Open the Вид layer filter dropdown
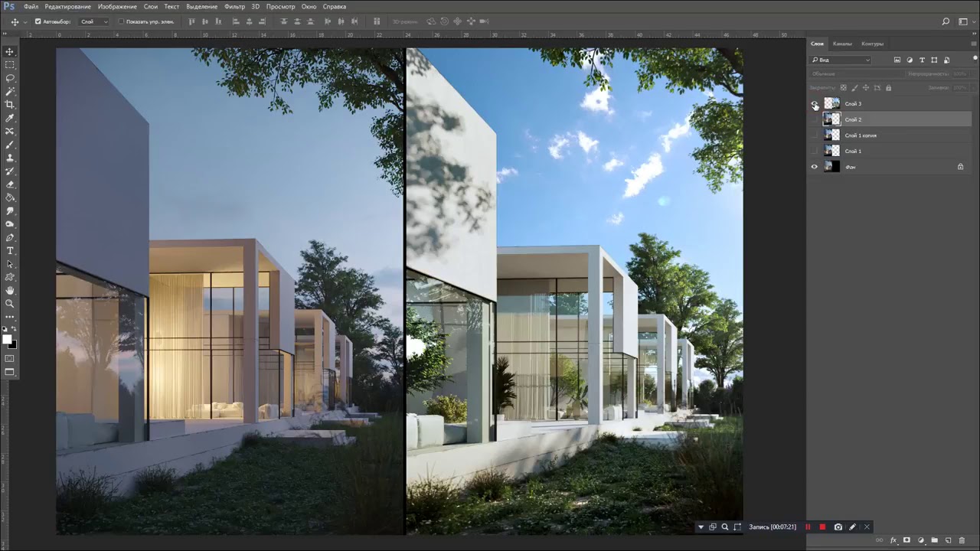 [841, 60]
